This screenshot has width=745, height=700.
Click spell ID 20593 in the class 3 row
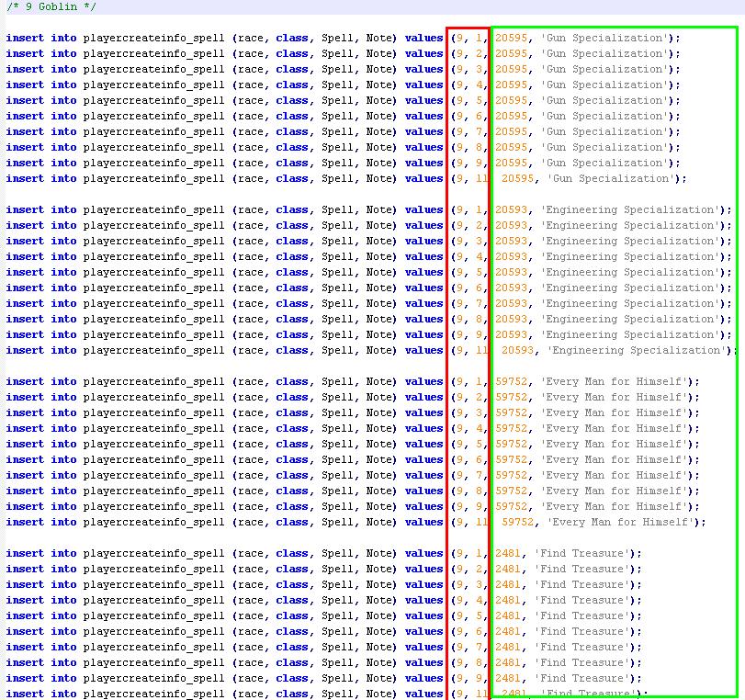(512, 241)
